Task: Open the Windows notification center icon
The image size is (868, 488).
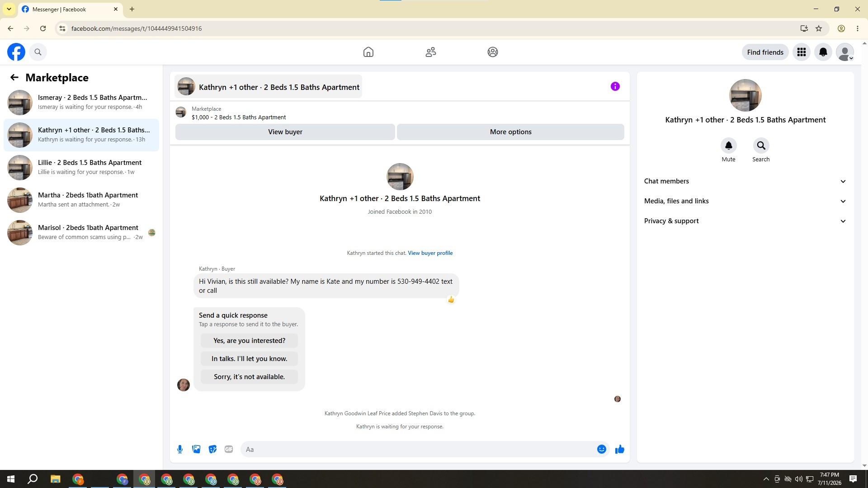Action: [853, 479]
